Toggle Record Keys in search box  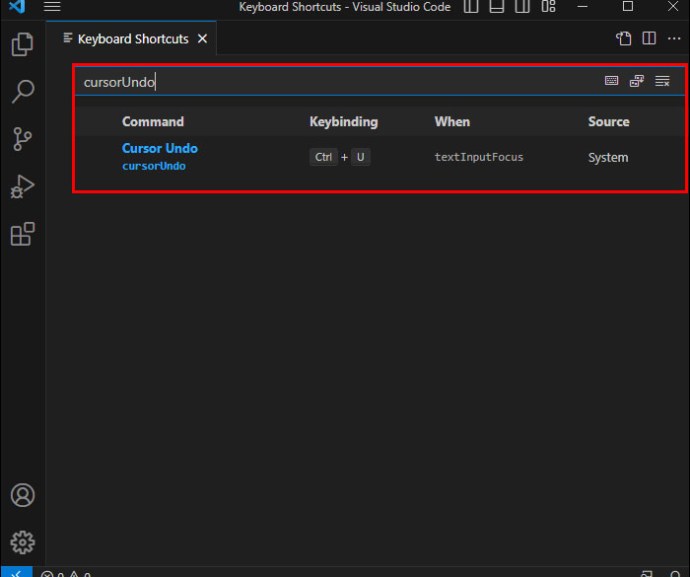pyautogui.click(x=611, y=81)
